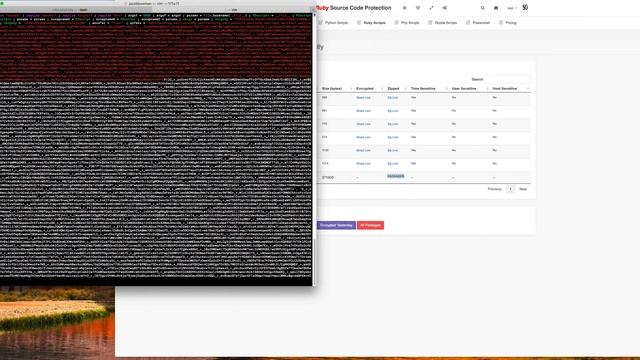Open the Python Scripts nav tab
The image size is (640, 360).
pyautogui.click(x=336, y=23)
